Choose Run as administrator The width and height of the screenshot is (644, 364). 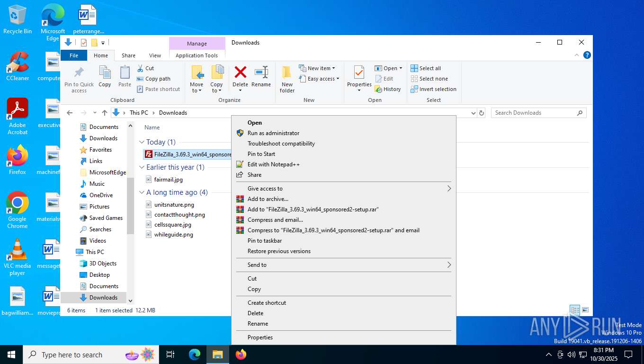(x=343, y=133)
